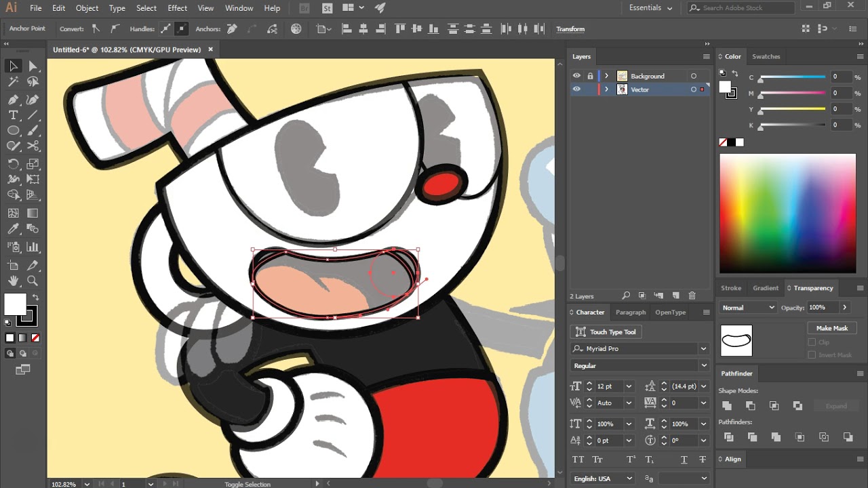This screenshot has height=488, width=868.
Task: Delete selection with Layers trash icon
Action: coord(692,296)
